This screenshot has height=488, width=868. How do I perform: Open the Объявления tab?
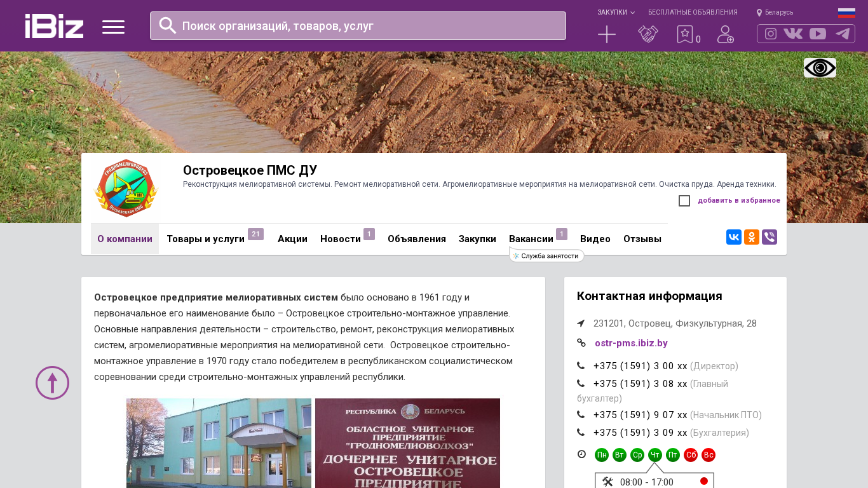[x=417, y=239]
